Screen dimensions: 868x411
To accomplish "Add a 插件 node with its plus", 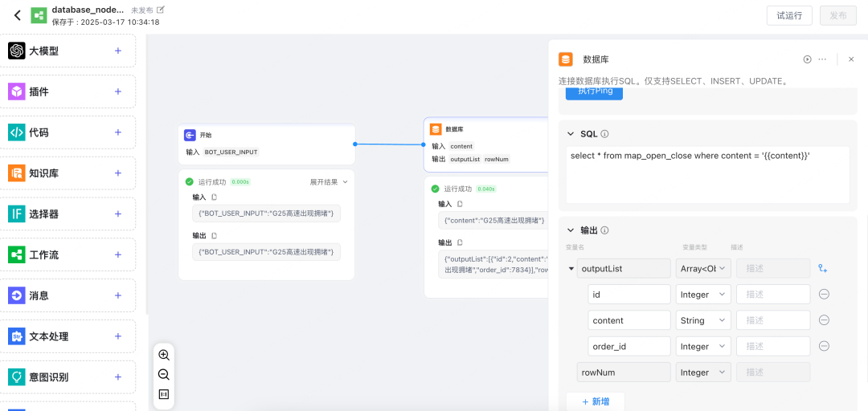I will point(118,92).
